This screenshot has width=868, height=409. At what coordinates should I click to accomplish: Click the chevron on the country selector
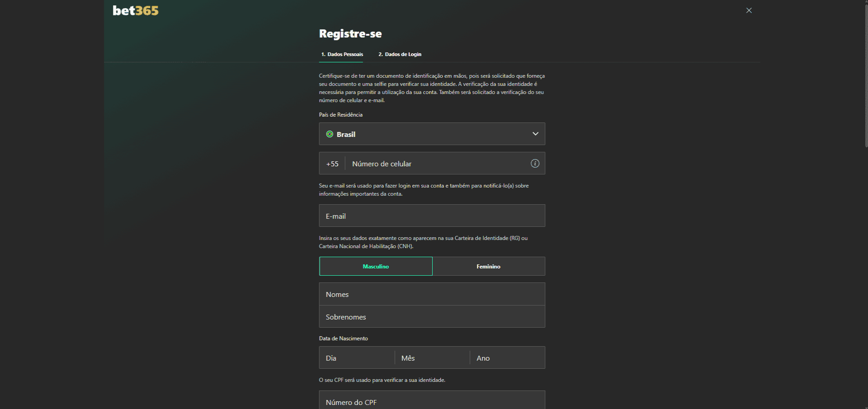click(x=535, y=134)
